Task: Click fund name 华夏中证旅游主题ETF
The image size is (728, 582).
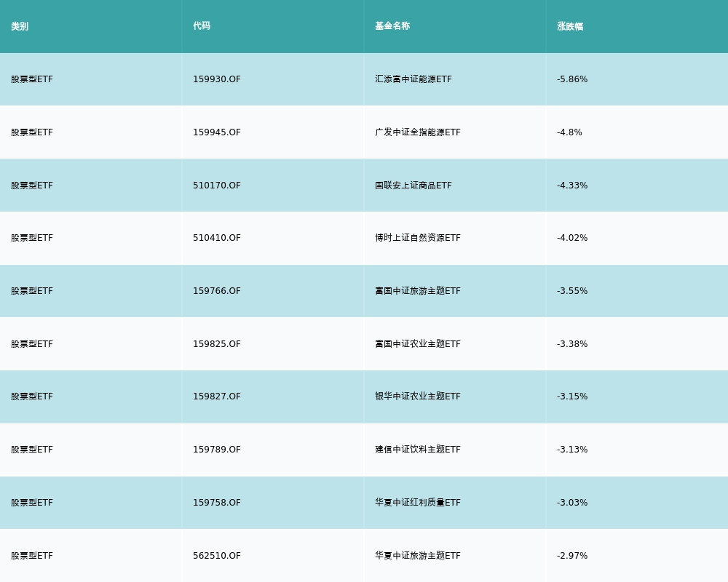Action: (x=418, y=556)
